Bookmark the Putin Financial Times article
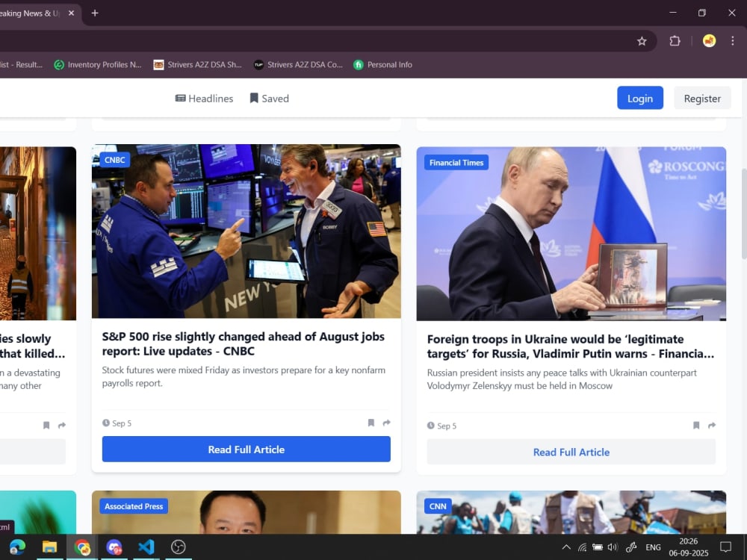 696,426
